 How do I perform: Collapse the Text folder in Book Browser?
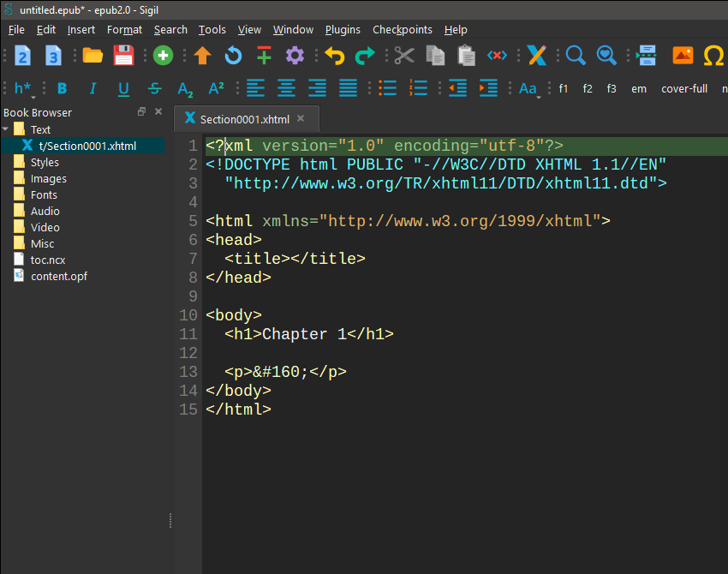coord(7,129)
